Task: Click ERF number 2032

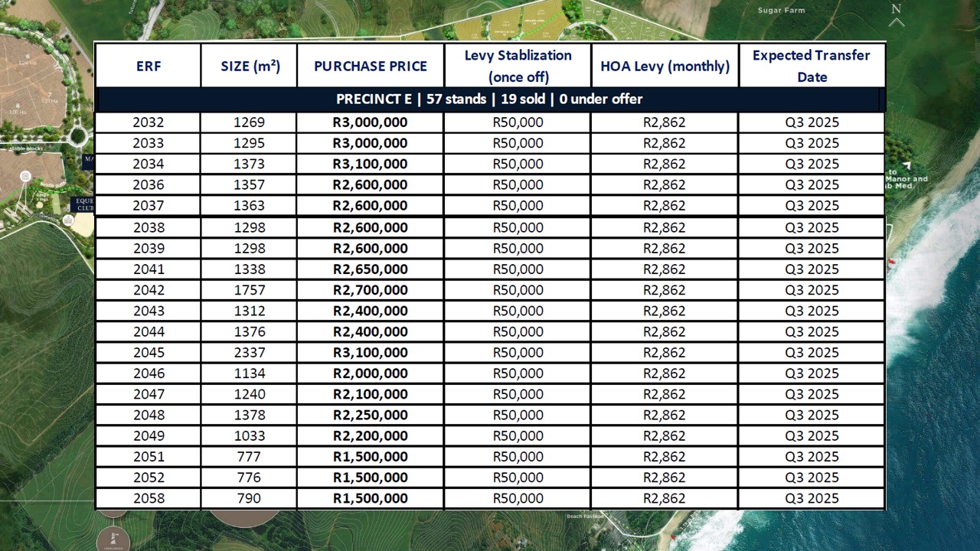Action: [x=149, y=122]
